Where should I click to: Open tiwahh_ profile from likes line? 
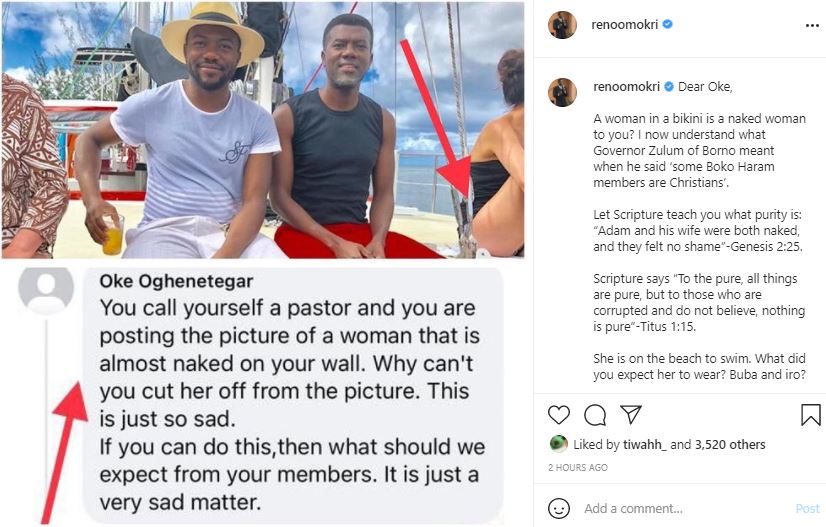tap(638, 444)
